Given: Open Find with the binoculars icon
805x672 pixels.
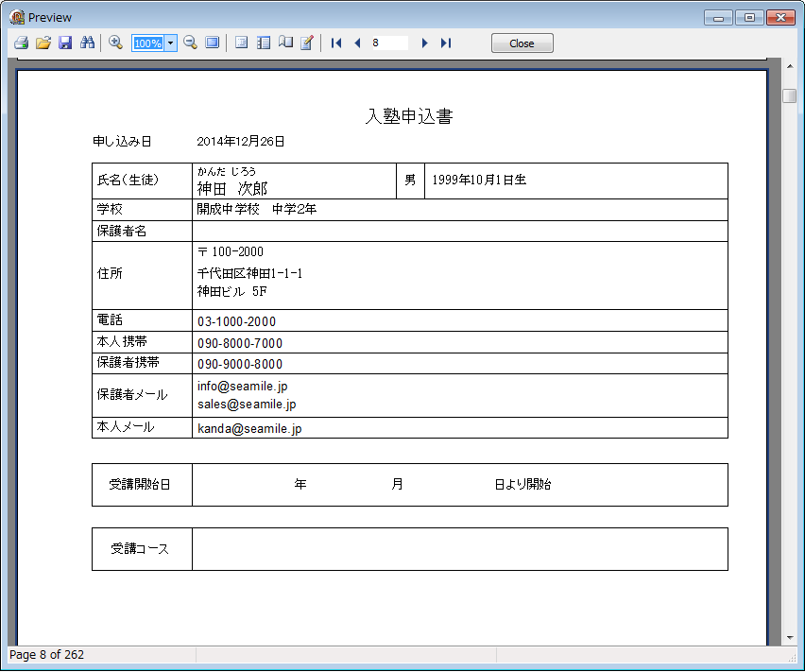Looking at the screenshot, I should [x=88, y=43].
